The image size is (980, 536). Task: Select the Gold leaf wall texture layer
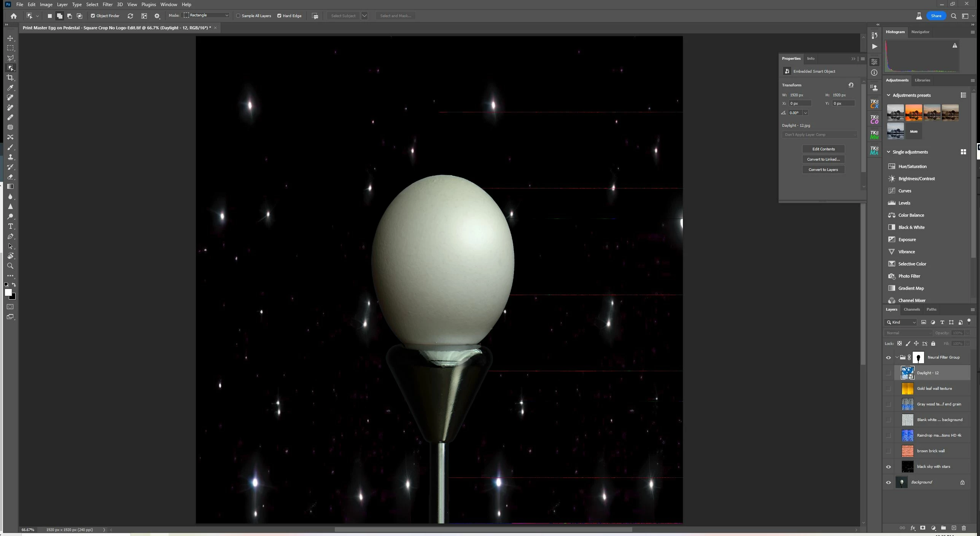[x=934, y=389]
